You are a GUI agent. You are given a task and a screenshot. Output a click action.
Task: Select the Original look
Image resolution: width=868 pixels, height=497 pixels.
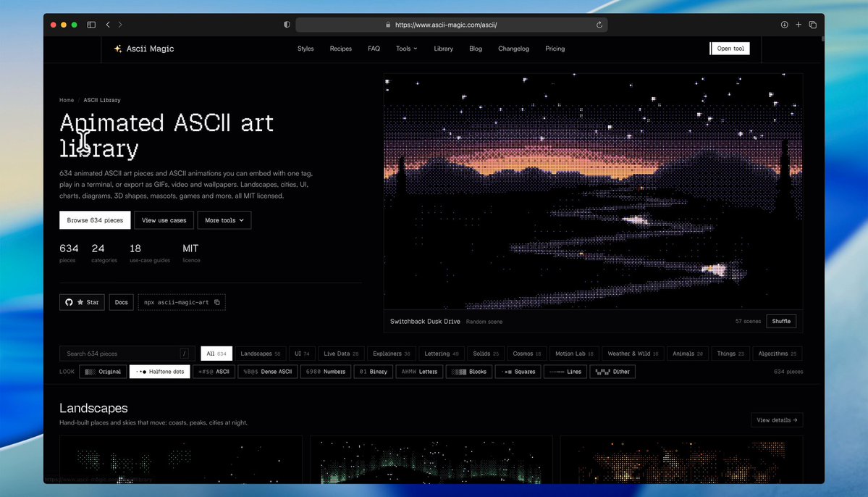103,372
